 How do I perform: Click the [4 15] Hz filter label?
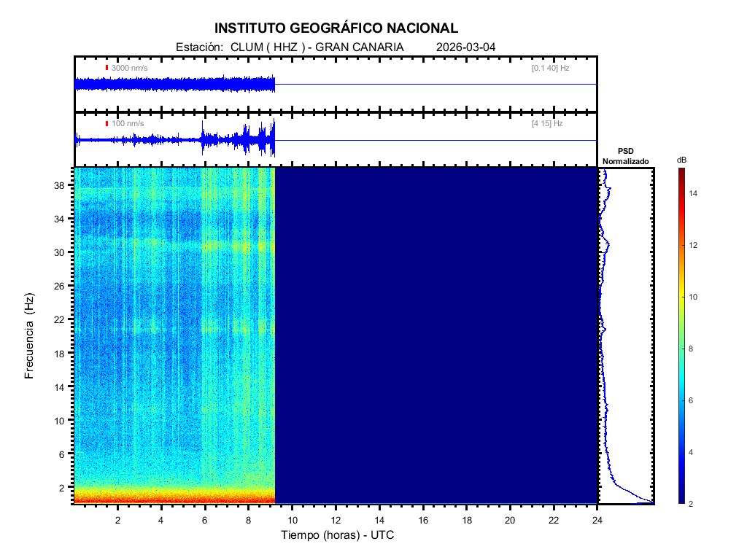(x=547, y=124)
